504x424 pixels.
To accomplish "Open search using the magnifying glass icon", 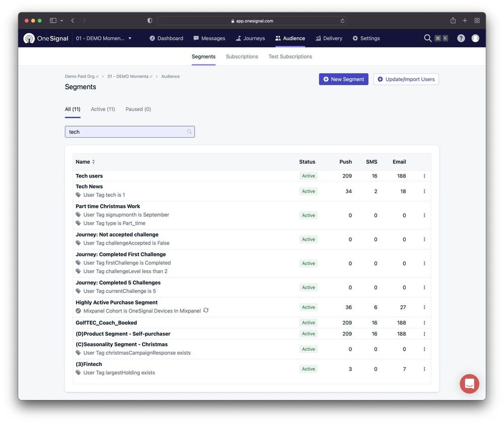I will click(427, 38).
